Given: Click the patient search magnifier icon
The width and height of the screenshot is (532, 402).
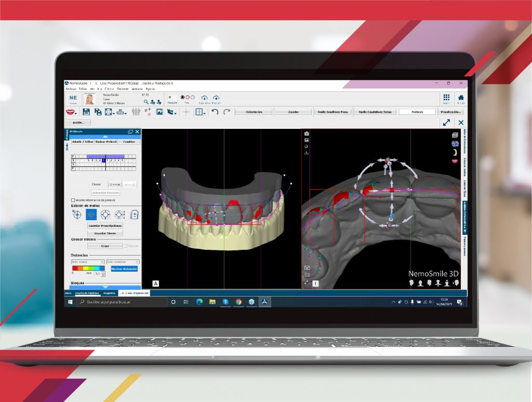Looking at the screenshot, I should (146, 101).
